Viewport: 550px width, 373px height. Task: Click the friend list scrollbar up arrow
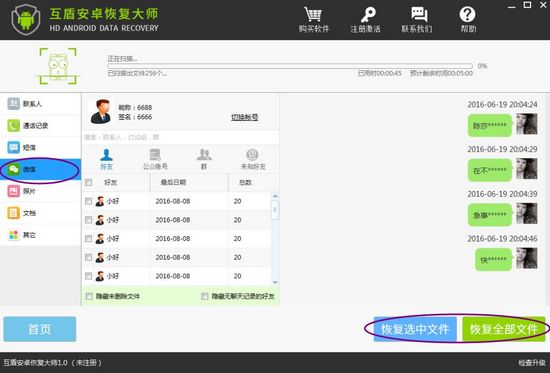[x=275, y=196]
